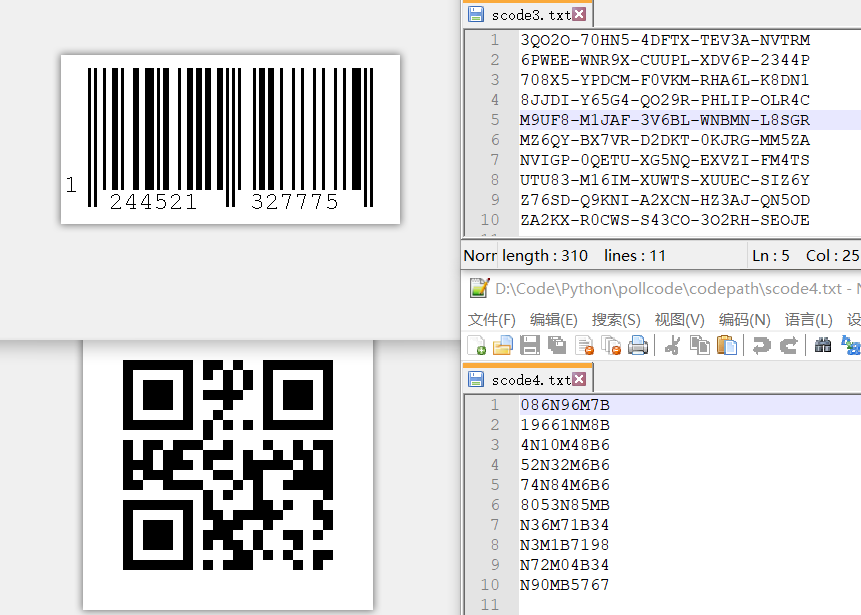The width and height of the screenshot is (861, 615).
Task: Click the line 8JJDI-Y65G4-QO29R-PHLIP-OLR4C
Action: [665, 100]
